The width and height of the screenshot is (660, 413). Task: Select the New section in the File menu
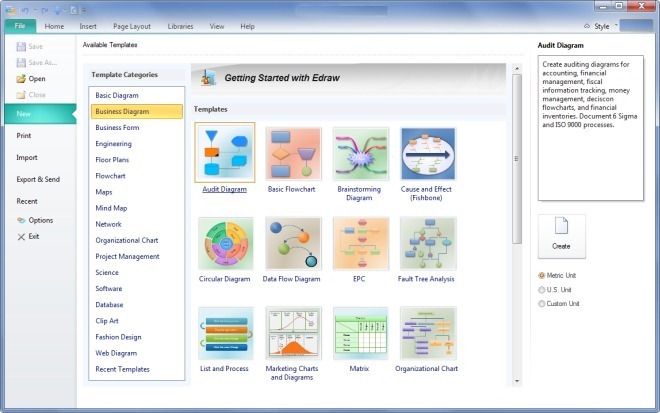point(40,114)
